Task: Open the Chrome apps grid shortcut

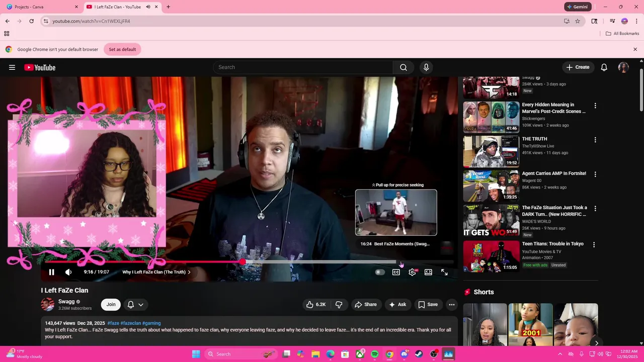Action: pyautogui.click(x=7, y=34)
